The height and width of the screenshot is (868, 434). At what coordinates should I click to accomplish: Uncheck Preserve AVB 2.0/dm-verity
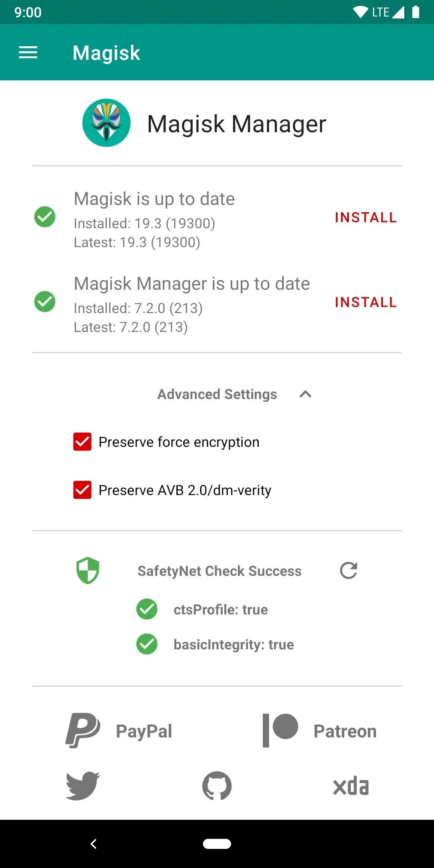(x=82, y=490)
